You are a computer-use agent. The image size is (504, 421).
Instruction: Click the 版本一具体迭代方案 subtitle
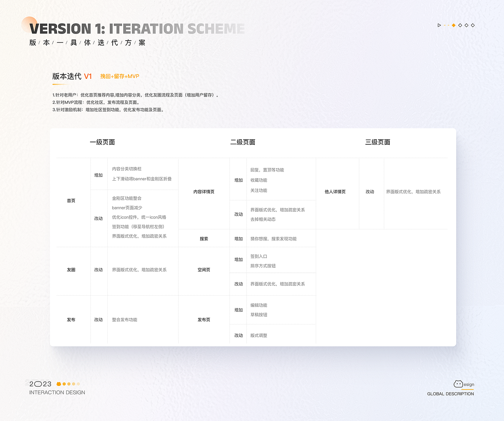tap(87, 43)
